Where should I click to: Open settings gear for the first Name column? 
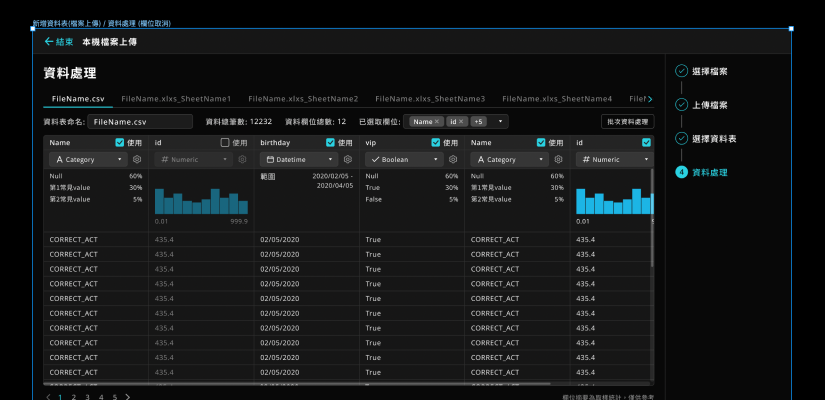137,159
